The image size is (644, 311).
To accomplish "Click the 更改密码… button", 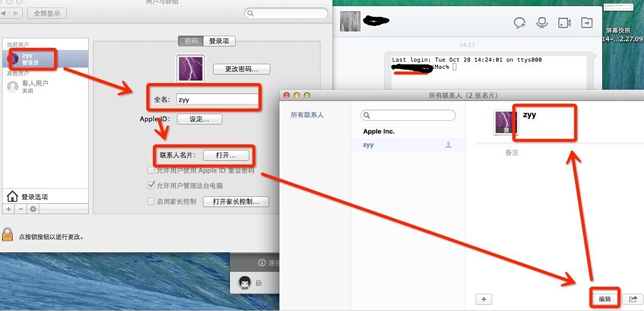I will point(241,69).
